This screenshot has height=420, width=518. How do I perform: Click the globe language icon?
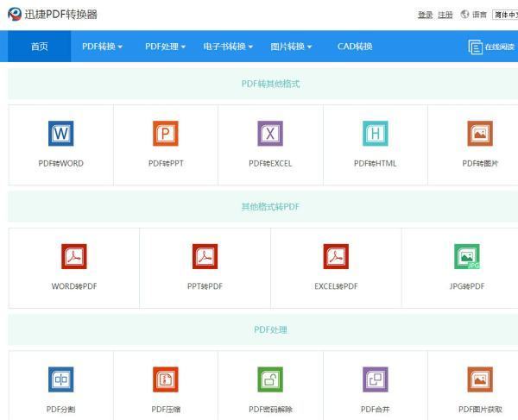(464, 14)
